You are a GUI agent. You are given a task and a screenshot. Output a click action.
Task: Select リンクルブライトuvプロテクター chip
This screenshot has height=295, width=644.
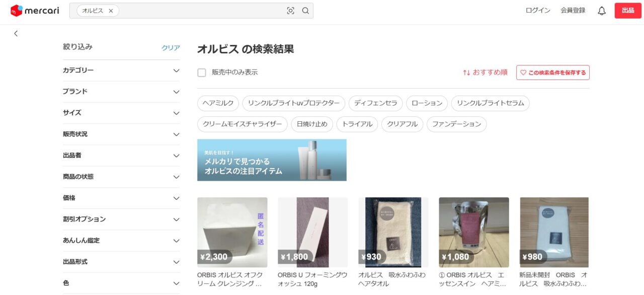coord(294,103)
